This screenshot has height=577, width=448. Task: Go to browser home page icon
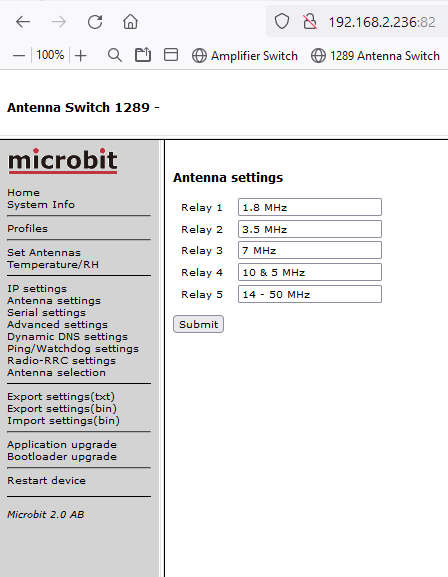[130, 22]
